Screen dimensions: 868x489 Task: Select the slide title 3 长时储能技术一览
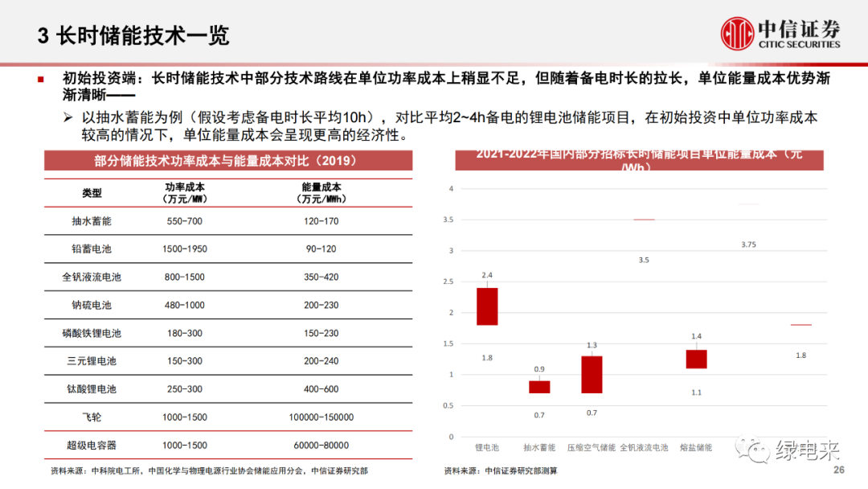coord(133,36)
